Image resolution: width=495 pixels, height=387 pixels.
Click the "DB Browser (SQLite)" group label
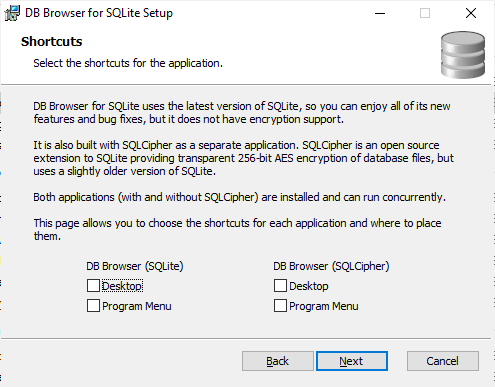click(135, 266)
